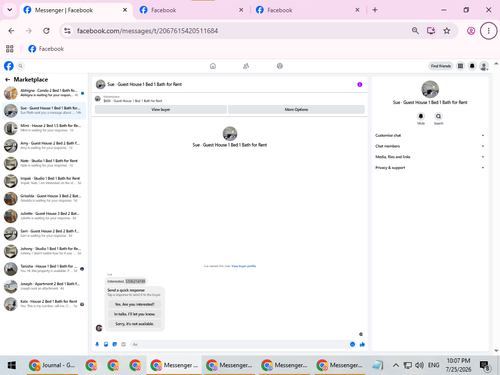Click the message text field 'Aa'

(239, 344)
